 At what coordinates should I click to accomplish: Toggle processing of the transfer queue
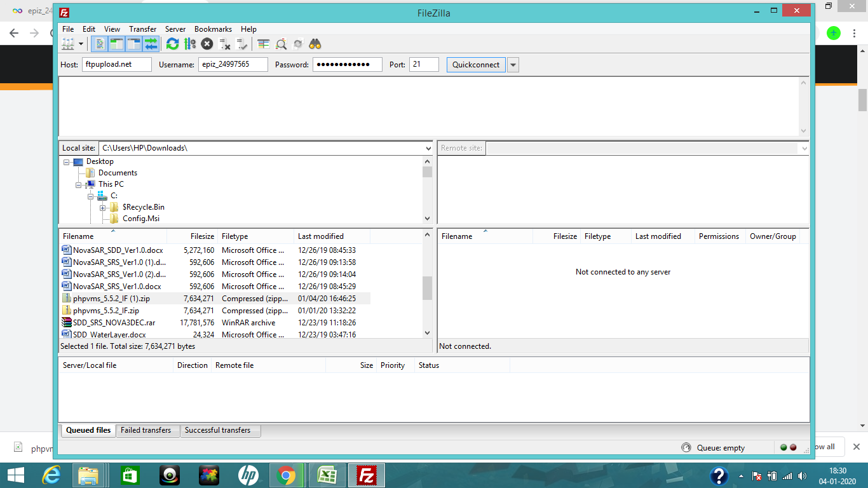[189, 44]
